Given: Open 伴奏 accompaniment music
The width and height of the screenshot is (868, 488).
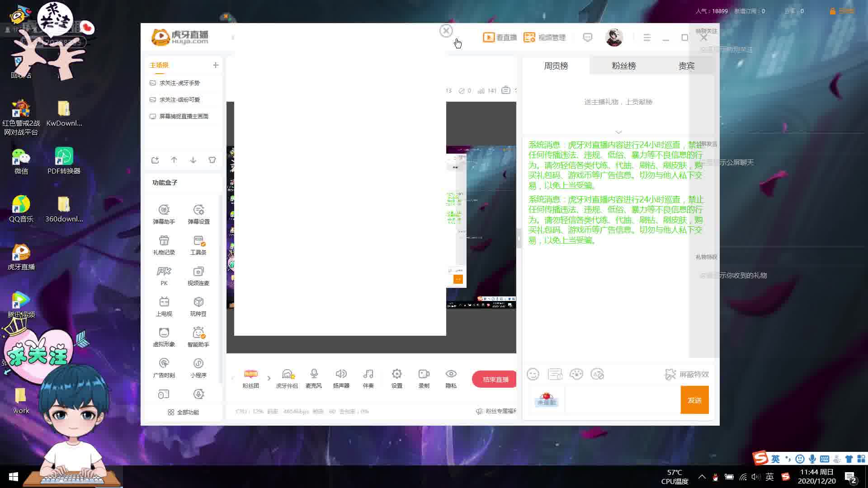Looking at the screenshot, I should 368,379.
